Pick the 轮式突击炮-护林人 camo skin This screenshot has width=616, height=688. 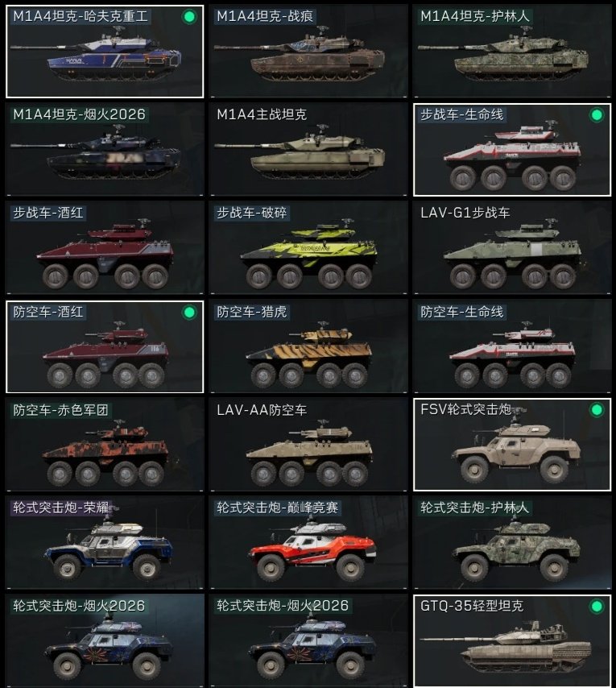pyautogui.click(x=512, y=543)
